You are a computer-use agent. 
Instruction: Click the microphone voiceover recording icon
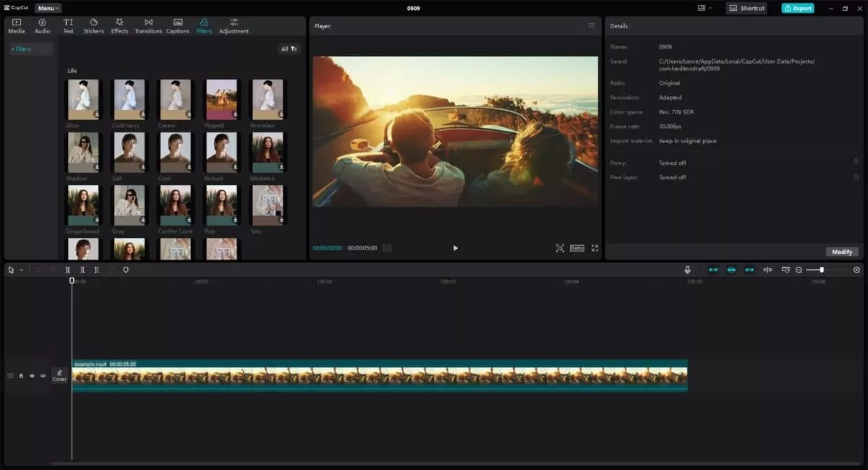pyautogui.click(x=688, y=270)
